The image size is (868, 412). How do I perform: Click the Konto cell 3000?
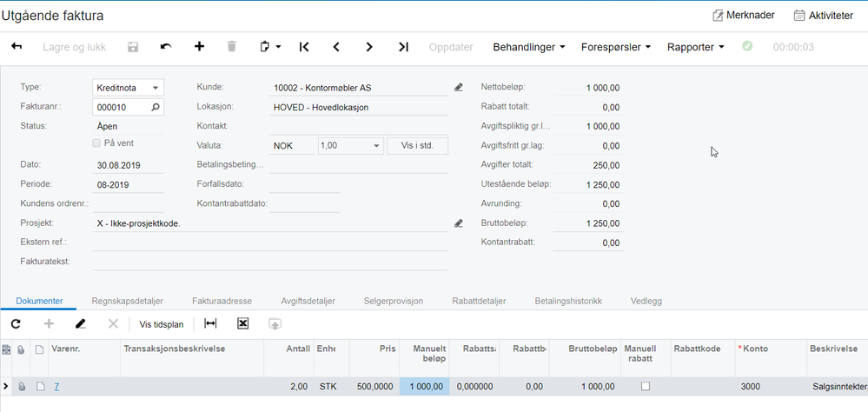pyautogui.click(x=771, y=387)
